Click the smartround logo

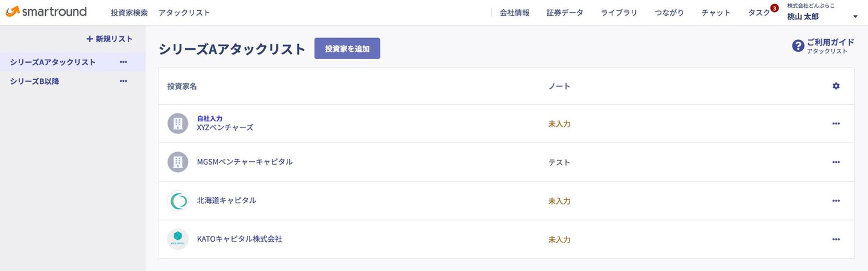pyautogui.click(x=46, y=12)
